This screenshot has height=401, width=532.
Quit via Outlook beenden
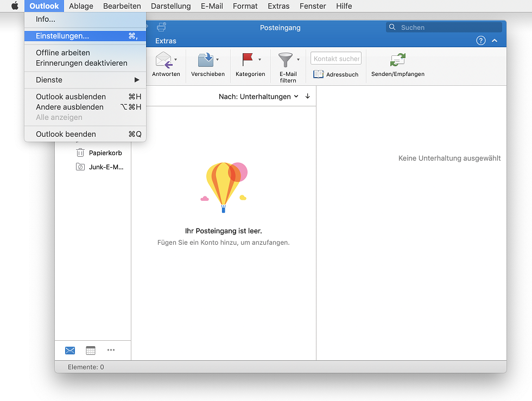85,135
